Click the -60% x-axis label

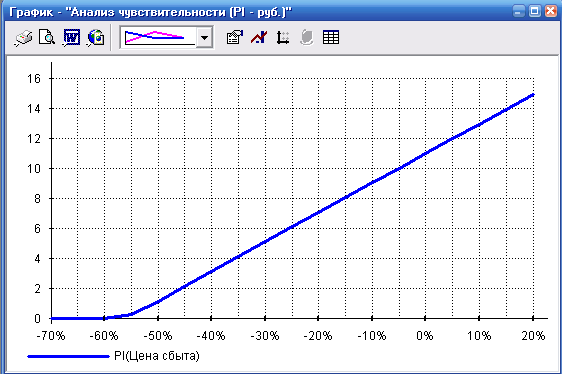click(x=104, y=336)
